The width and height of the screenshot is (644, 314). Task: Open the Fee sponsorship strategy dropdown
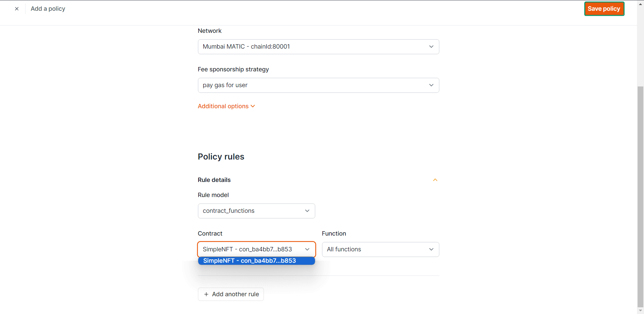coord(318,85)
